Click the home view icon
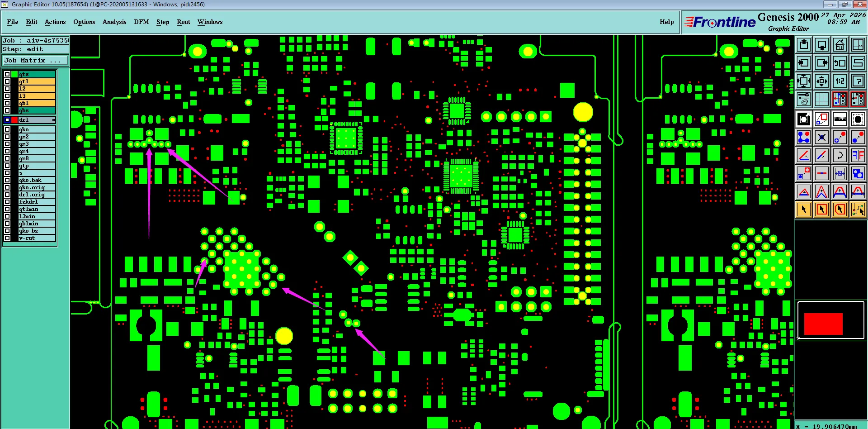This screenshot has width=868, height=429. [x=840, y=45]
